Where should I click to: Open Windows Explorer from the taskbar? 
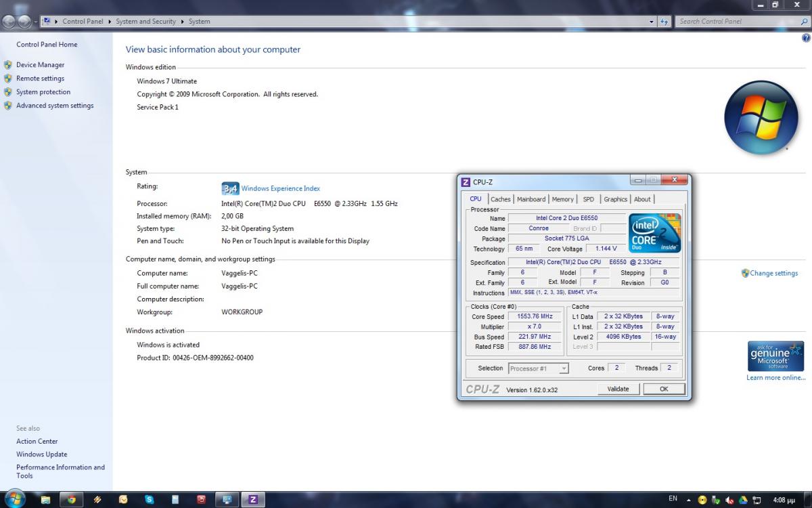pos(45,500)
